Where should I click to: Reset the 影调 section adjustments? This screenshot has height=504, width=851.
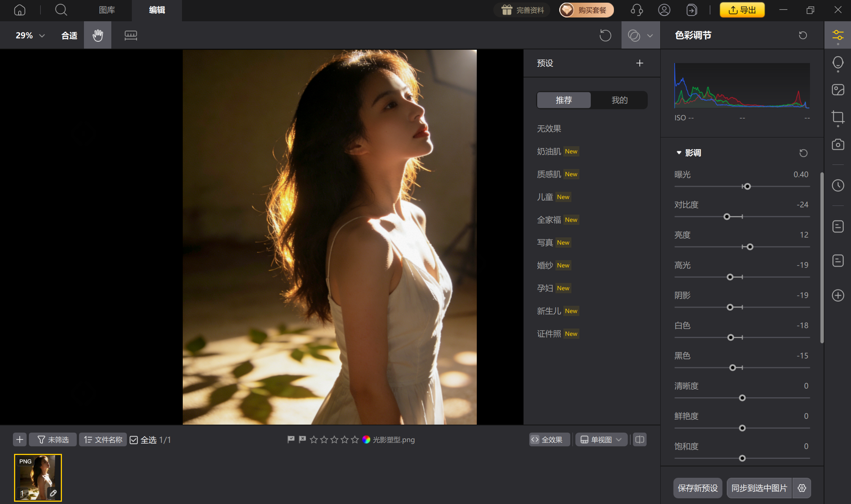coord(803,153)
